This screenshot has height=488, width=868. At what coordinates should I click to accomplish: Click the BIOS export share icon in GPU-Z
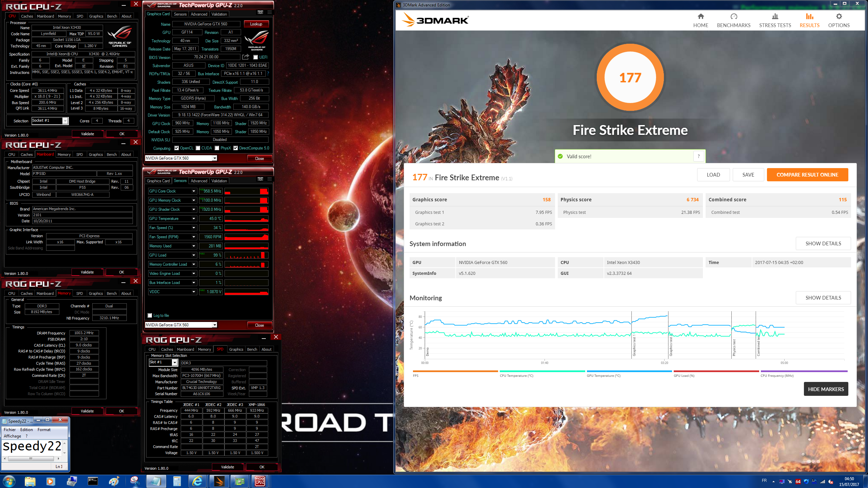pyautogui.click(x=245, y=57)
